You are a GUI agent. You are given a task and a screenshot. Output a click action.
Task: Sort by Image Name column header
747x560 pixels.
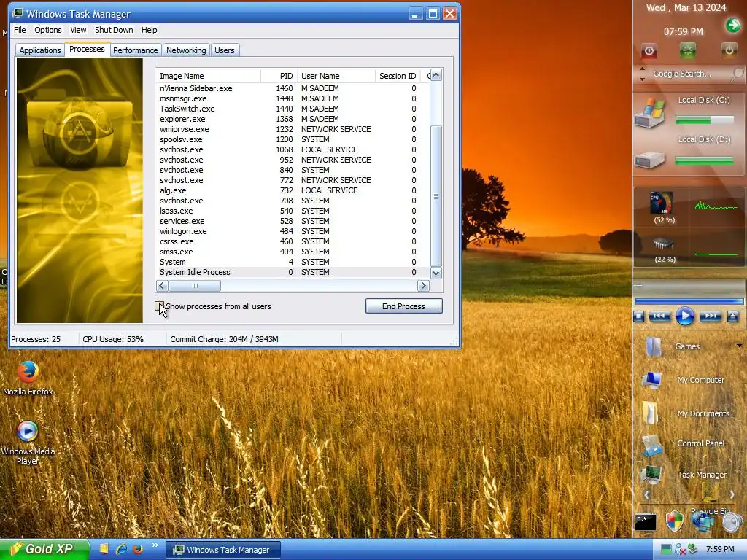point(208,76)
